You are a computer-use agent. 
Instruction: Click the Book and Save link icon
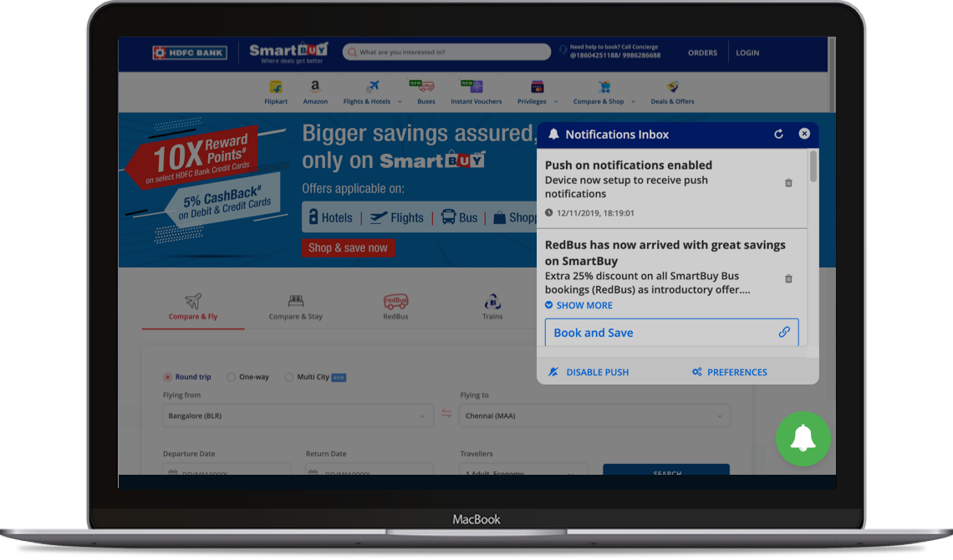tap(784, 332)
